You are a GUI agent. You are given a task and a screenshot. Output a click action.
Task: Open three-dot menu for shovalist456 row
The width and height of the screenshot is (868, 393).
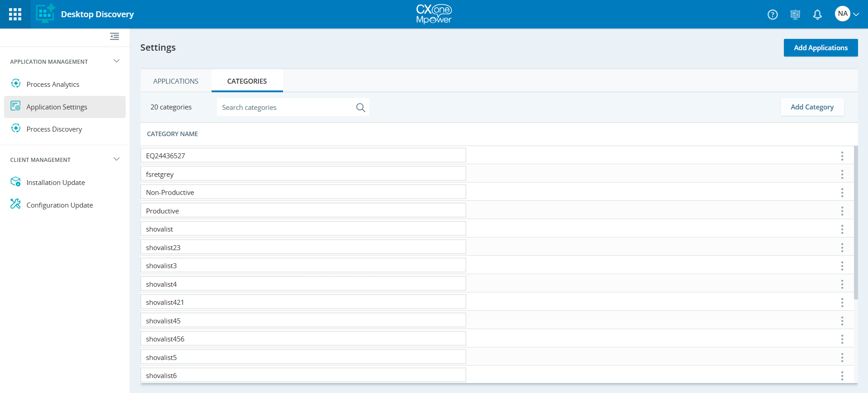click(842, 339)
